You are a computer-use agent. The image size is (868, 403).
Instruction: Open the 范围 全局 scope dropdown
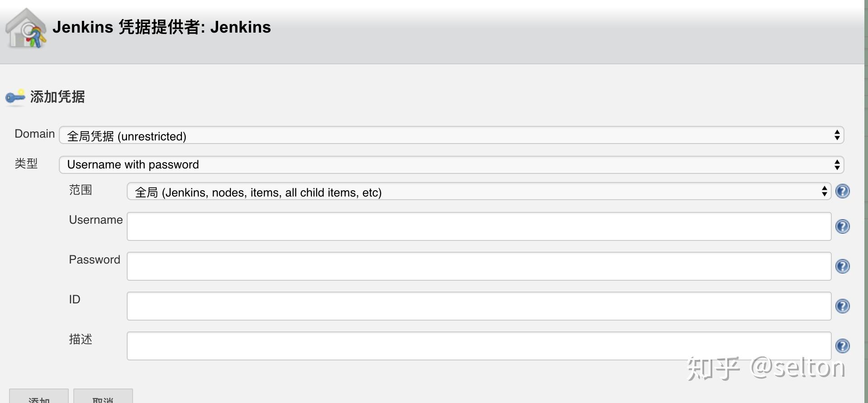(x=478, y=192)
